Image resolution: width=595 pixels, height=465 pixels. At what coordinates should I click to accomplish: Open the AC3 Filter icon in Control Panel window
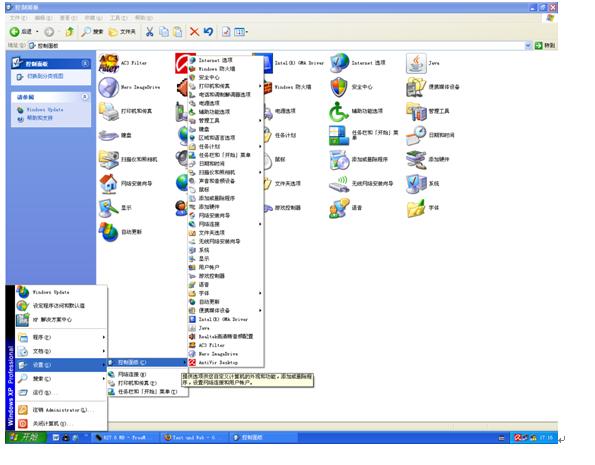109,63
